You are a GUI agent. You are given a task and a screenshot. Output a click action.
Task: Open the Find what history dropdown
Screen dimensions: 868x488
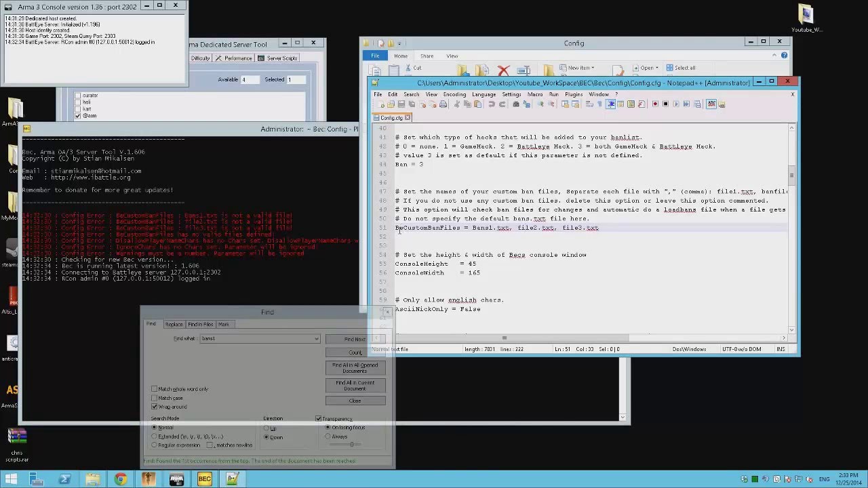(x=316, y=339)
